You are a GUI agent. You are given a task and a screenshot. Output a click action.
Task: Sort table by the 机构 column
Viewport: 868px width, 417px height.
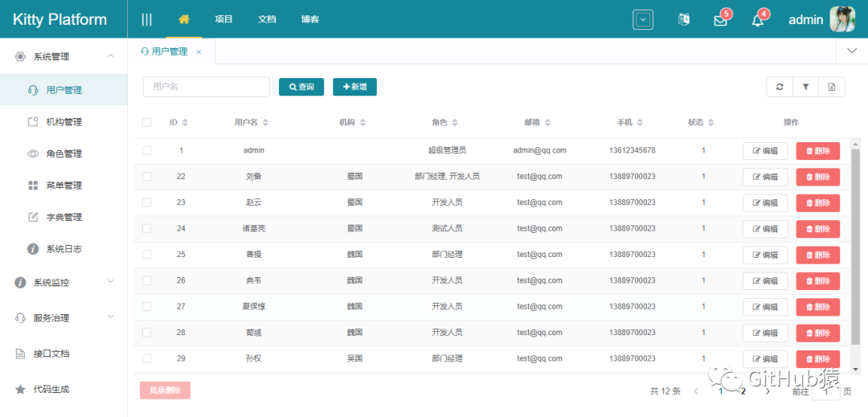(x=362, y=123)
